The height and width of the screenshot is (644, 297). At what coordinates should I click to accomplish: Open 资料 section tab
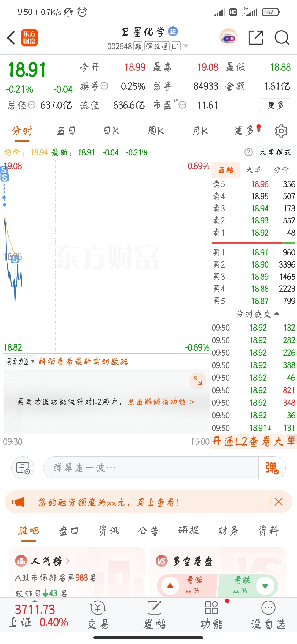click(269, 531)
